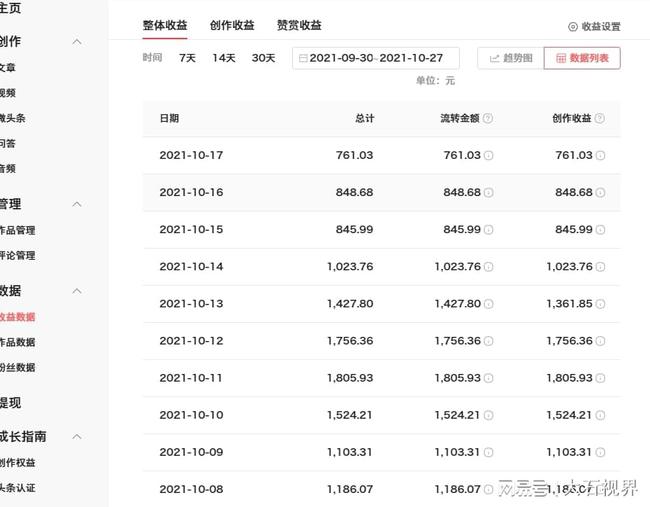Viewport: 650px width, 507px height.
Task: Open 作品数据 in the sidebar
Action: [17, 342]
